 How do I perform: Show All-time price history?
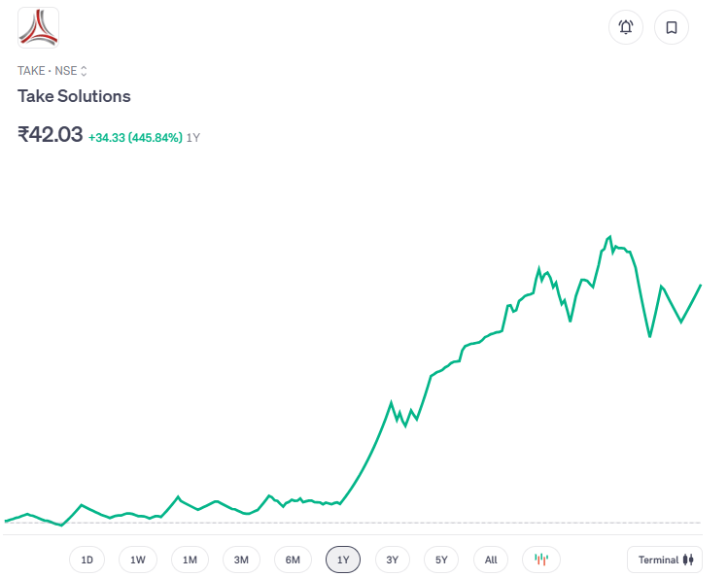(491, 560)
